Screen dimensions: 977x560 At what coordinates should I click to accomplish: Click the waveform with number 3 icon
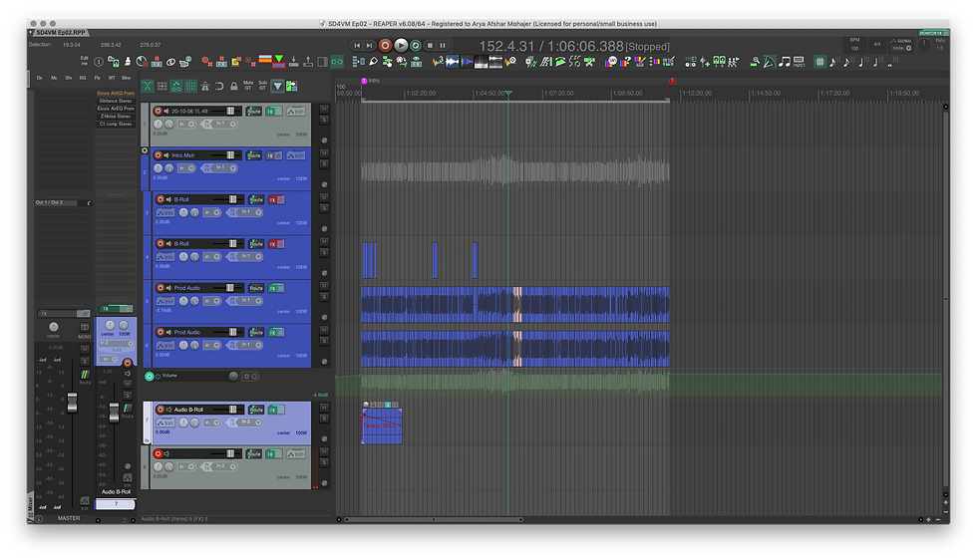(438, 61)
